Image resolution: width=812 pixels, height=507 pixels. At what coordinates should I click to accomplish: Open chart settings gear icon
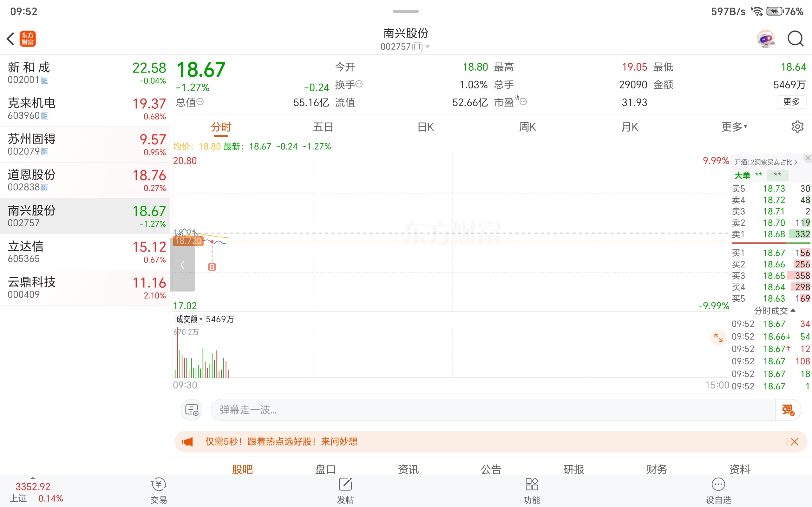797,127
